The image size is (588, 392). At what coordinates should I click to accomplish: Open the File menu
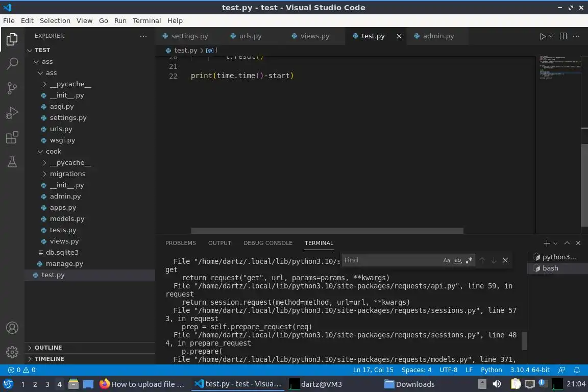[9, 20]
